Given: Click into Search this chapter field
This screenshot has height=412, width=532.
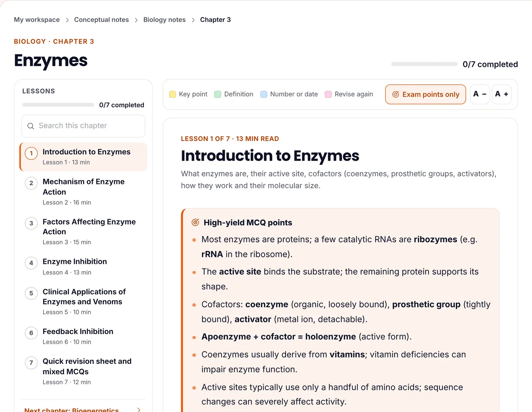Looking at the screenshot, I should click(83, 126).
